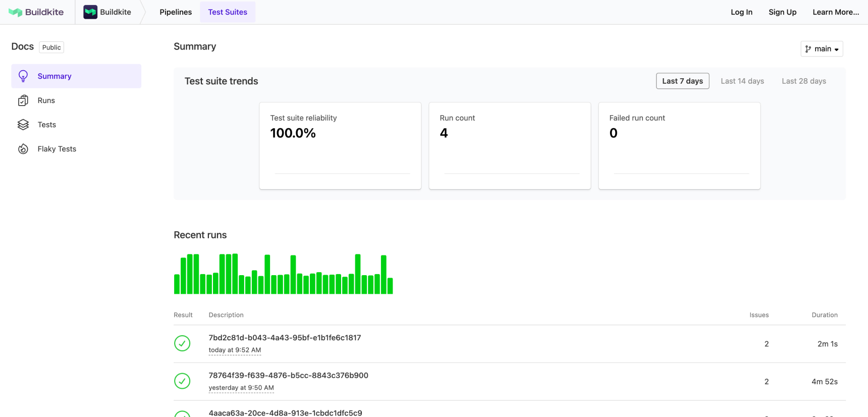Switch trends to Last 28 days
This screenshot has width=868, height=417.
[803, 81]
